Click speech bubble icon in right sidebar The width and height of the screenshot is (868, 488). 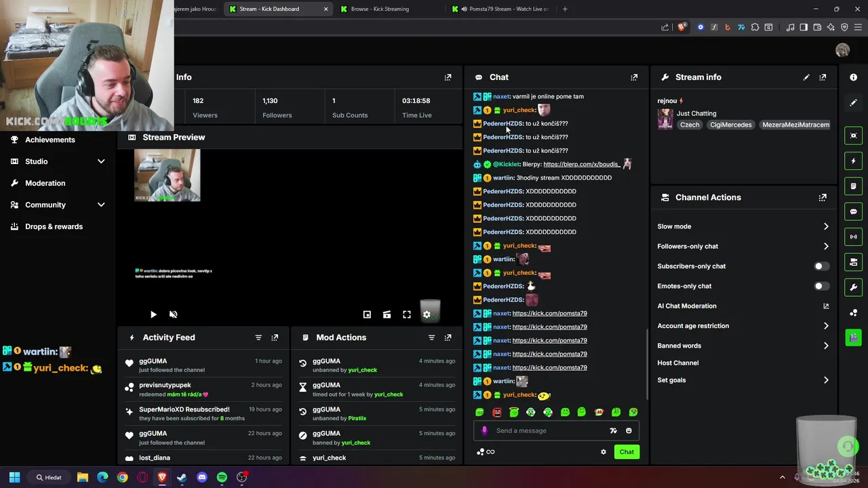[853, 211]
